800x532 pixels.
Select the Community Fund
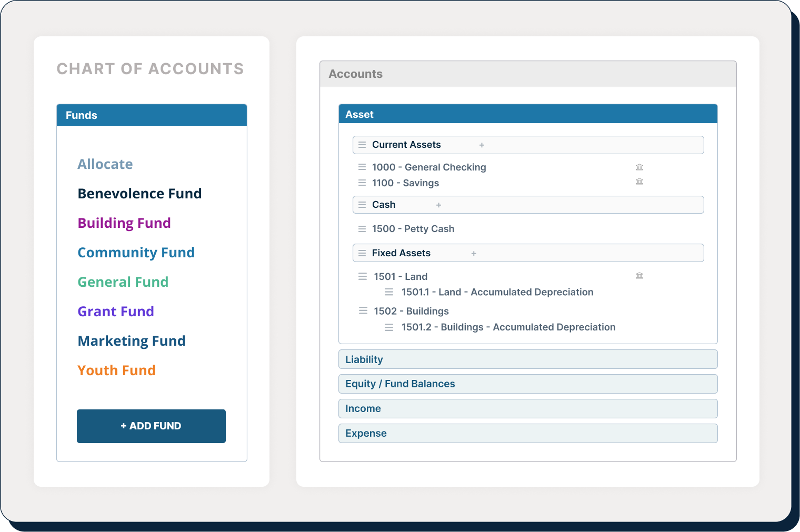136,253
